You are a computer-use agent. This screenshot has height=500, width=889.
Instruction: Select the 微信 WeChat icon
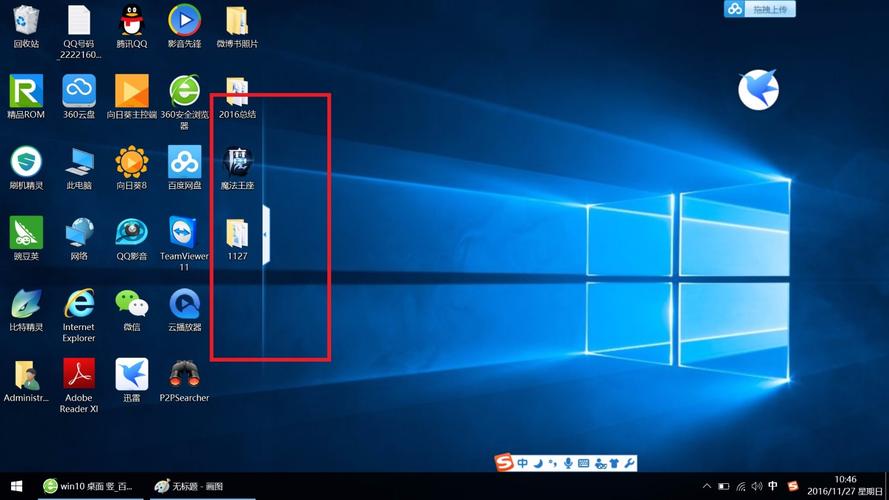(132, 310)
